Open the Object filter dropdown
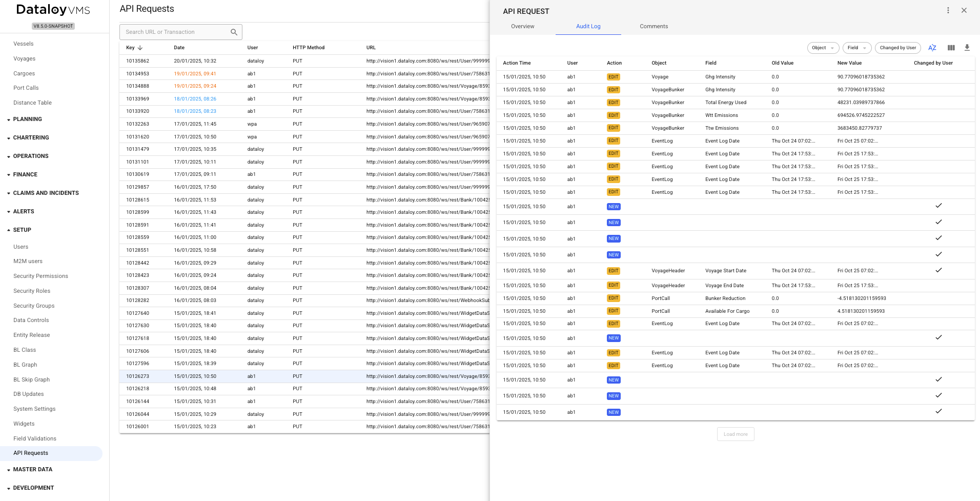 coord(823,48)
